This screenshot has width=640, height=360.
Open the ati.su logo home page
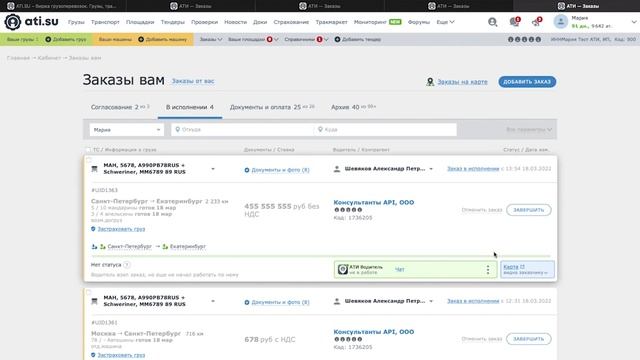pyautogui.click(x=31, y=22)
